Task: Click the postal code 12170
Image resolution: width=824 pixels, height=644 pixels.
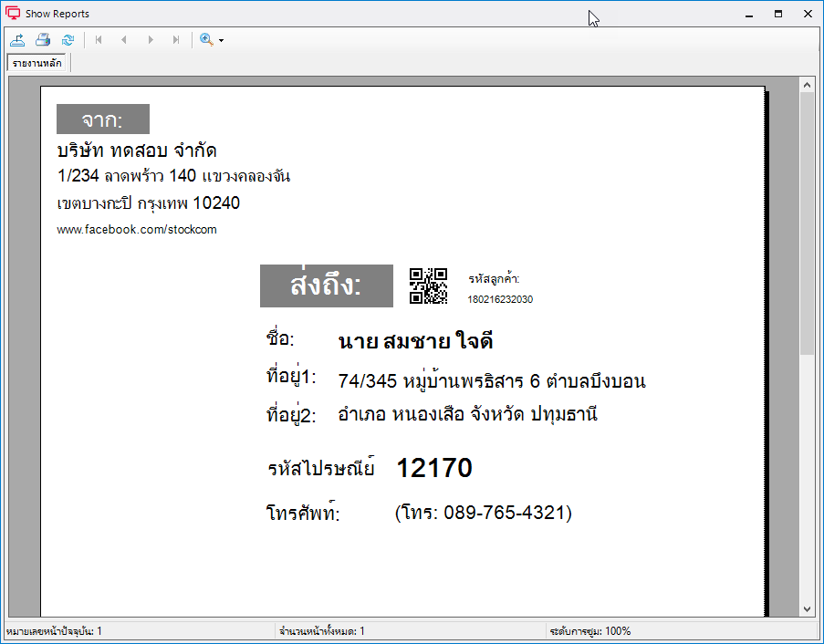Action: pyautogui.click(x=434, y=468)
